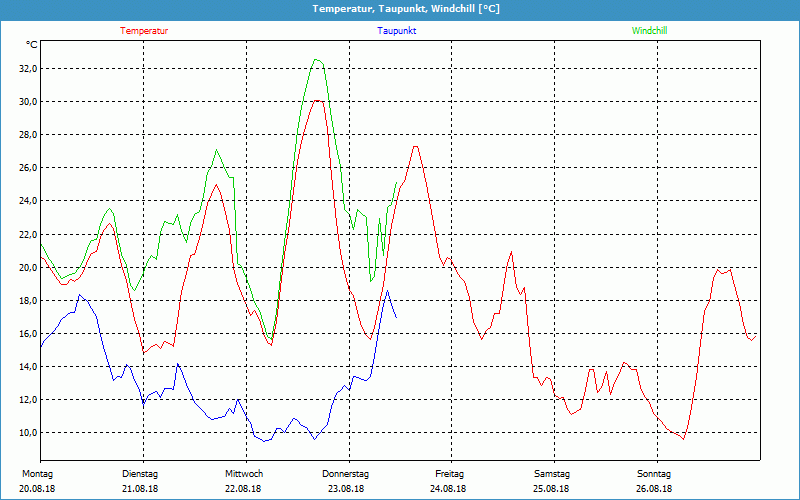Click the date 21.08.18
This screenshot has height=500, width=800.
point(140,489)
